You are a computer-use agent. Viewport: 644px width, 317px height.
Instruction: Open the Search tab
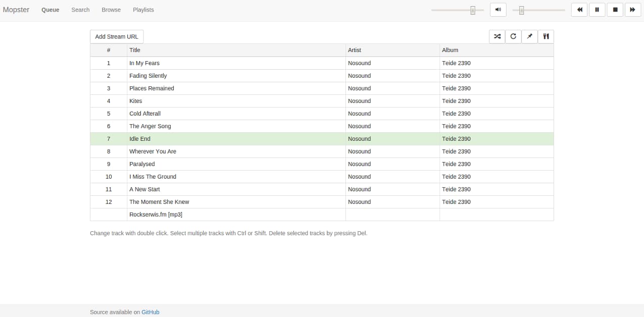[x=80, y=10]
